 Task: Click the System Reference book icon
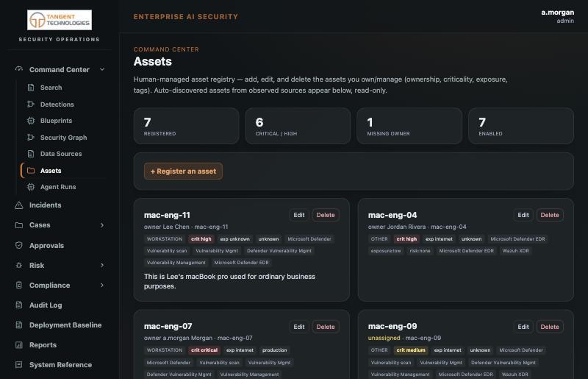click(19, 365)
